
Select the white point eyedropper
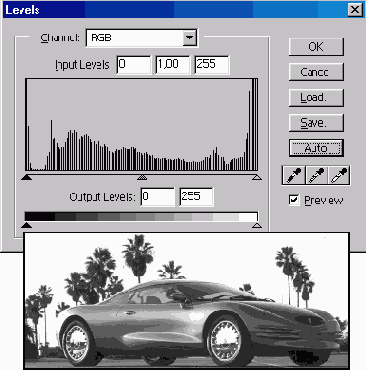(339, 175)
